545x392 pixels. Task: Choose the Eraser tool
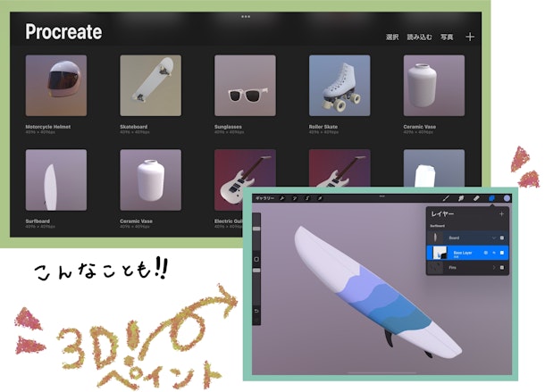477,196
